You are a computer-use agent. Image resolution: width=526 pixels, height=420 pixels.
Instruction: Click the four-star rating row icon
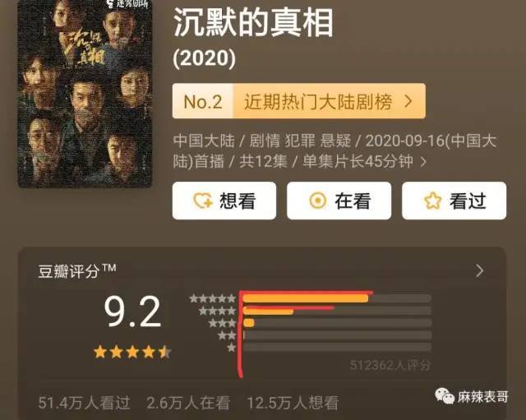click(x=217, y=311)
